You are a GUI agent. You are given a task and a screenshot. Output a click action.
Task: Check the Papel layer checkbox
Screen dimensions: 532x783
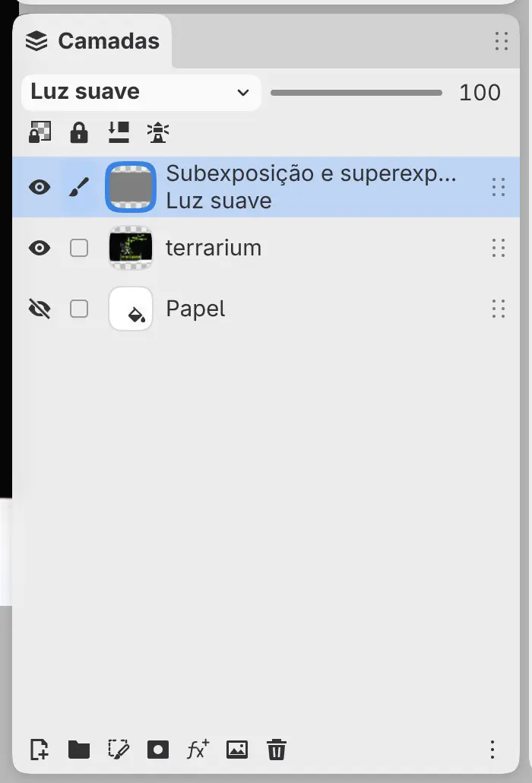point(79,309)
